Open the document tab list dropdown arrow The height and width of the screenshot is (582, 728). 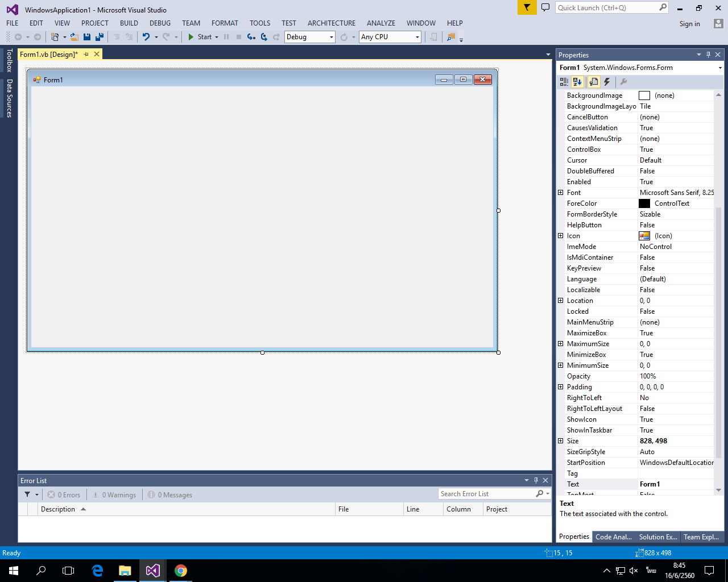[548, 55]
